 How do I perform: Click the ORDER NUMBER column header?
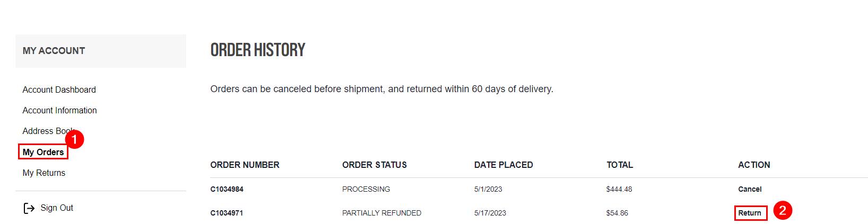[x=245, y=165]
